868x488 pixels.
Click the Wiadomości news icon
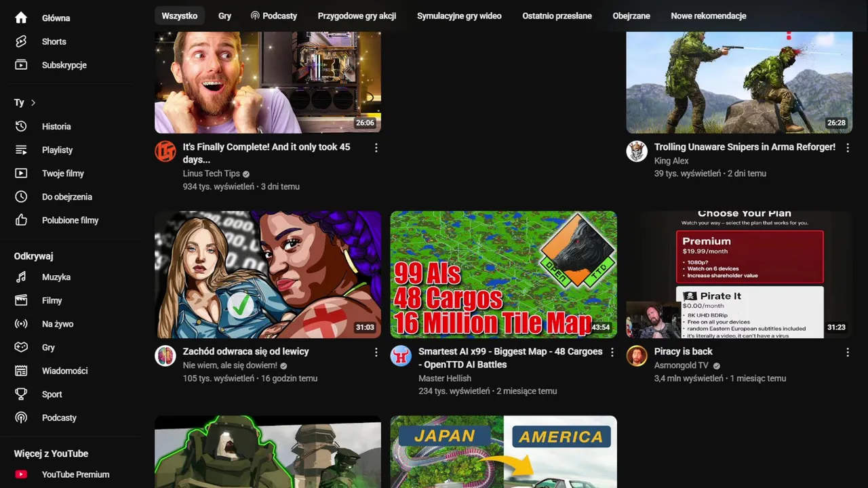tap(21, 371)
